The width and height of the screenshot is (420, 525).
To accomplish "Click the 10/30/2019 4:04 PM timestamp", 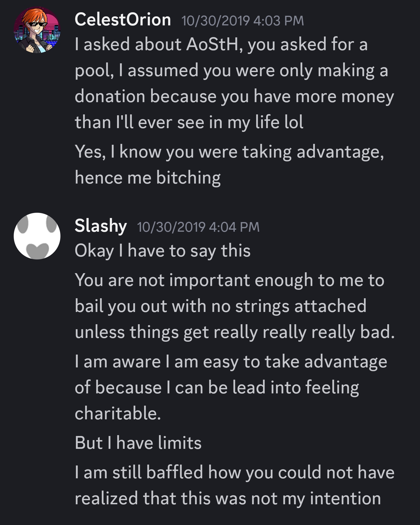I will [x=198, y=227].
